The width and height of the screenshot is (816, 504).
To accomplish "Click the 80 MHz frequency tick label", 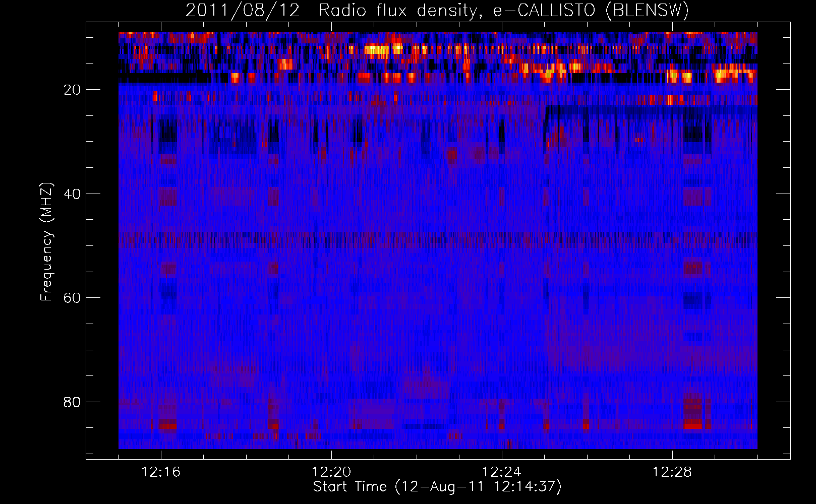I will click(x=73, y=402).
